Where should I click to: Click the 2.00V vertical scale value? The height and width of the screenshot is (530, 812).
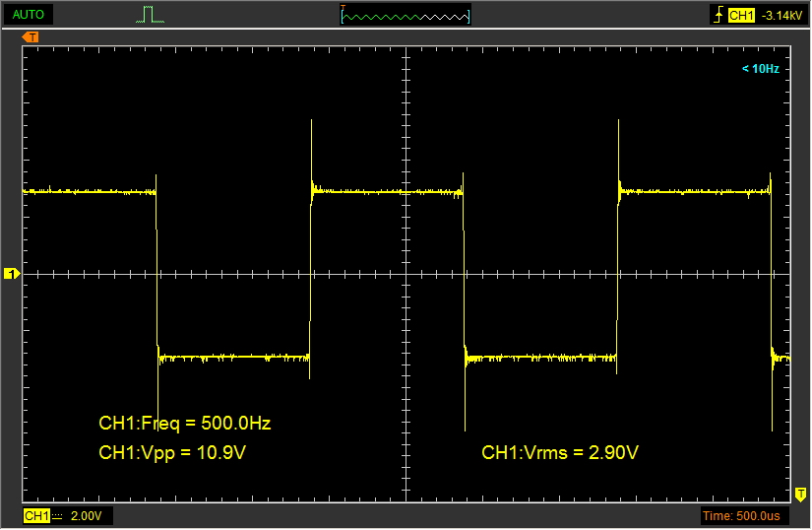click(86, 516)
